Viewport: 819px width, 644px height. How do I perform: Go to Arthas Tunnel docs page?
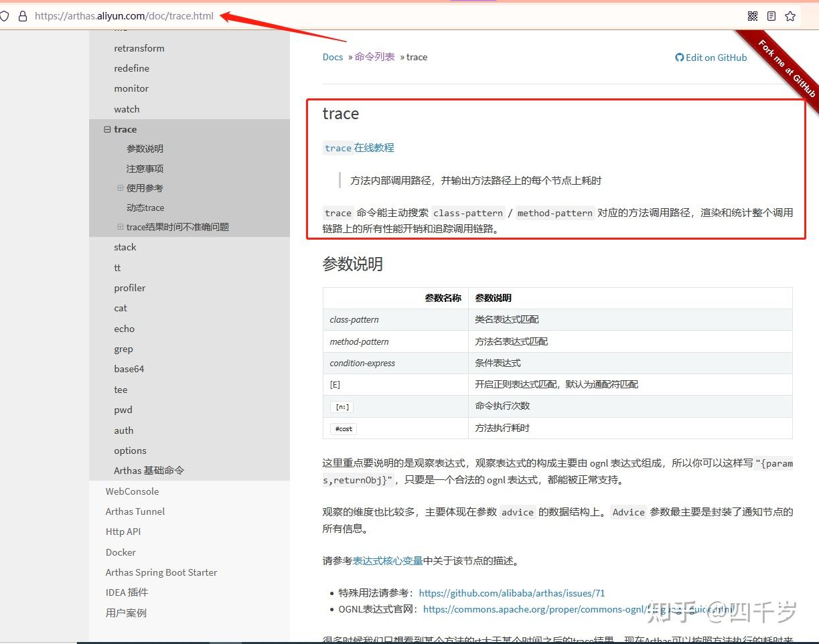[x=135, y=511]
